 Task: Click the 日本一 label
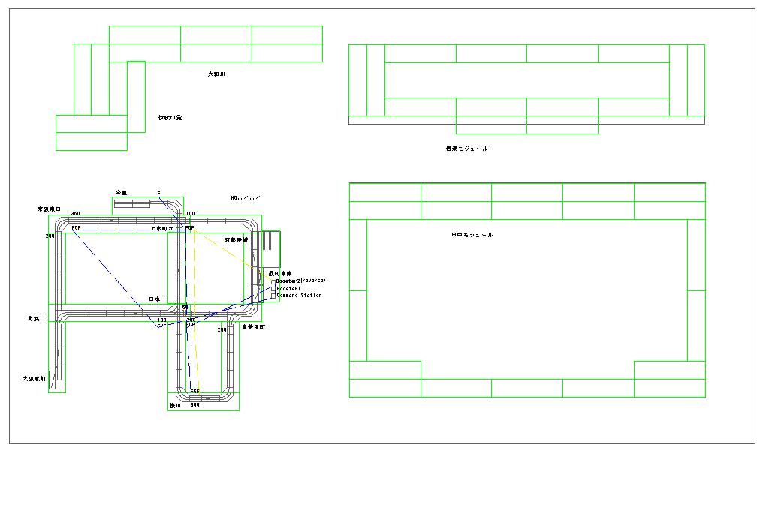coord(157,299)
